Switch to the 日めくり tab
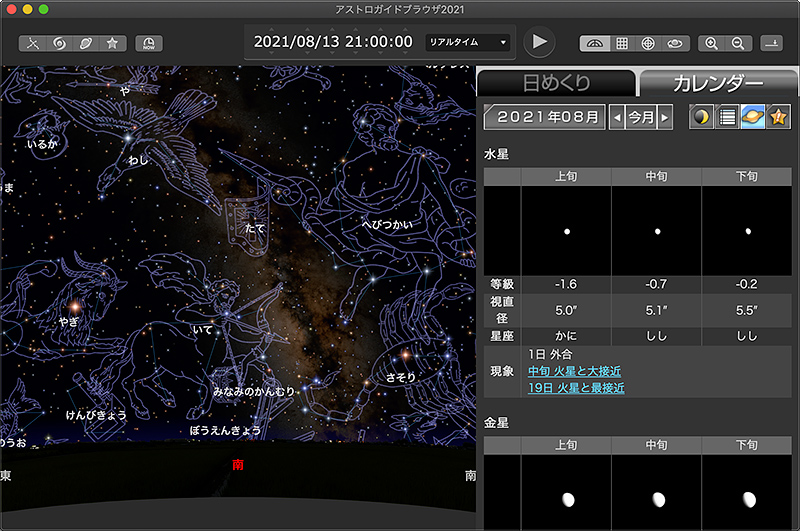This screenshot has width=800, height=531. tap(557, 83)
